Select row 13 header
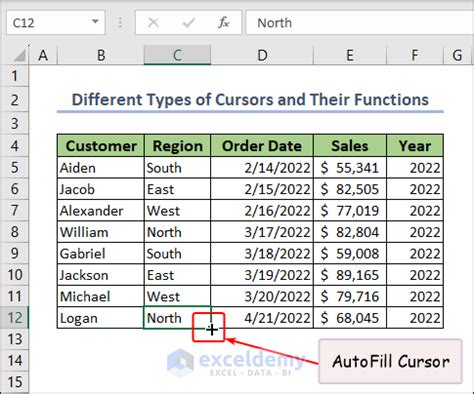474x394 pixels. (x=14, y=339)
